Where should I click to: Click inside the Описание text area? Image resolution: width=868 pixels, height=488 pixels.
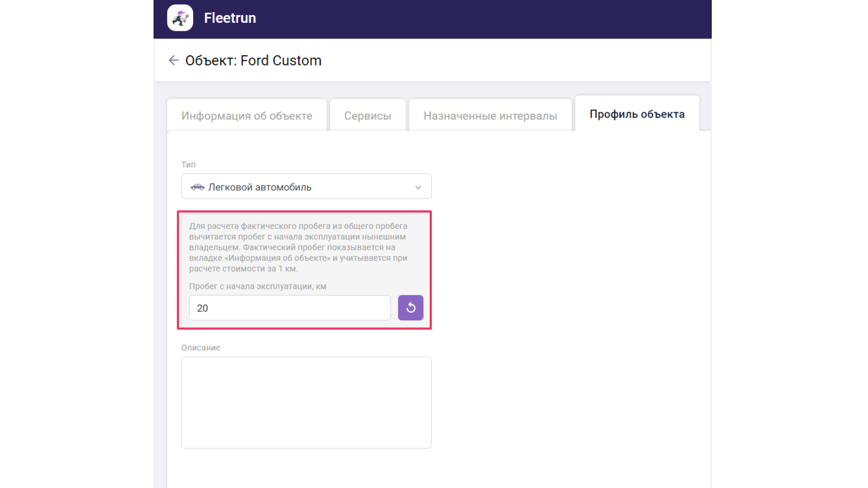coord(306,402)
